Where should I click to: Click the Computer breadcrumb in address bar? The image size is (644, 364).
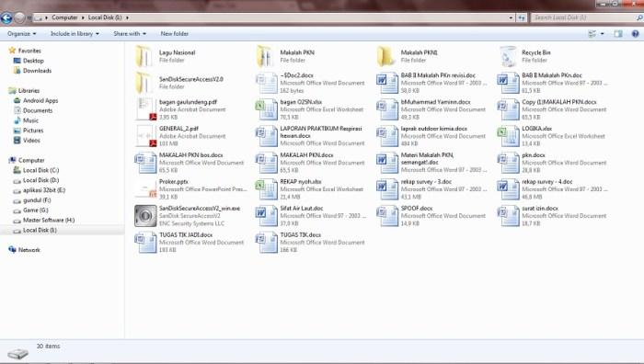pyautogui.click(x=64, y=17)
